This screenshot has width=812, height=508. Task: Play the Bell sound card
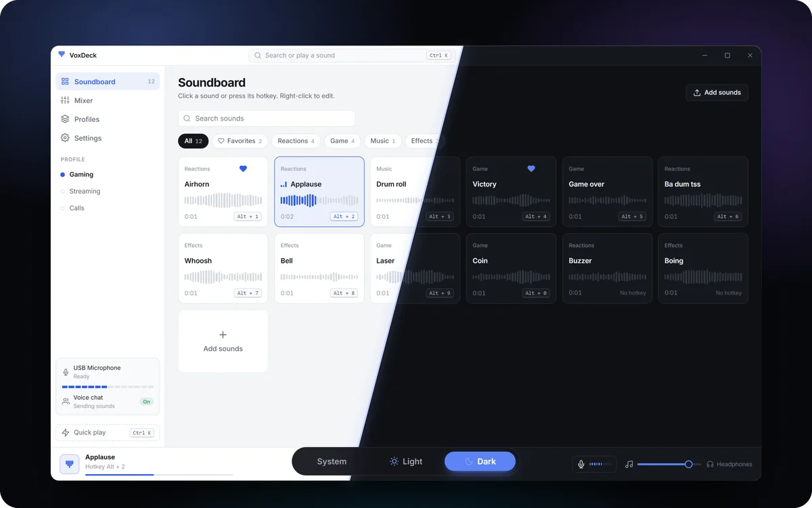(319, 268)
